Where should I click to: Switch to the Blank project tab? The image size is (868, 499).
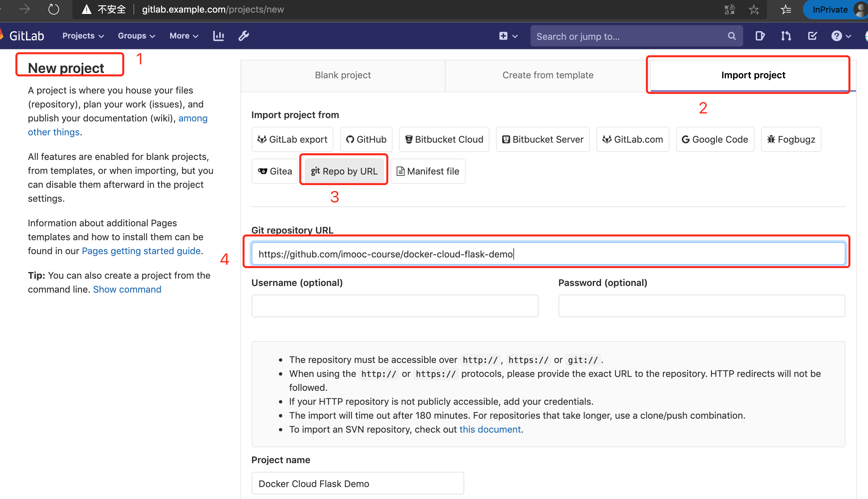[343, 75]
